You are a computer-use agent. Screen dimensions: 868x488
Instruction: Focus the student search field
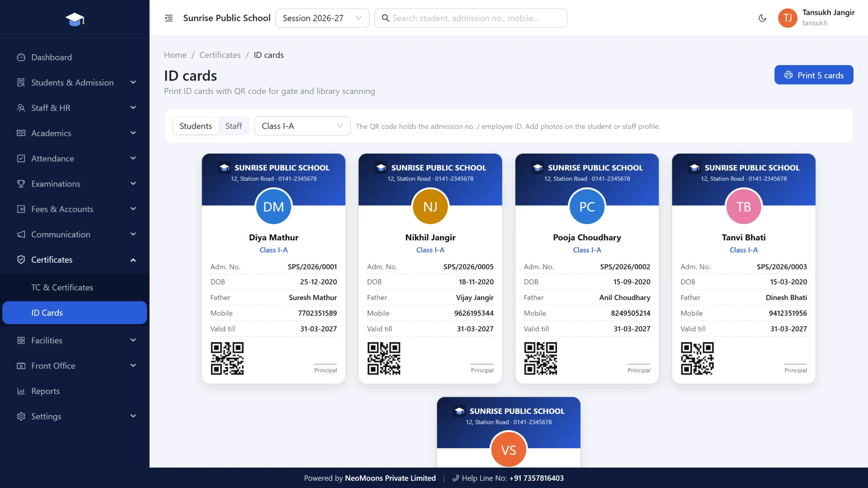tap(470, 18)
